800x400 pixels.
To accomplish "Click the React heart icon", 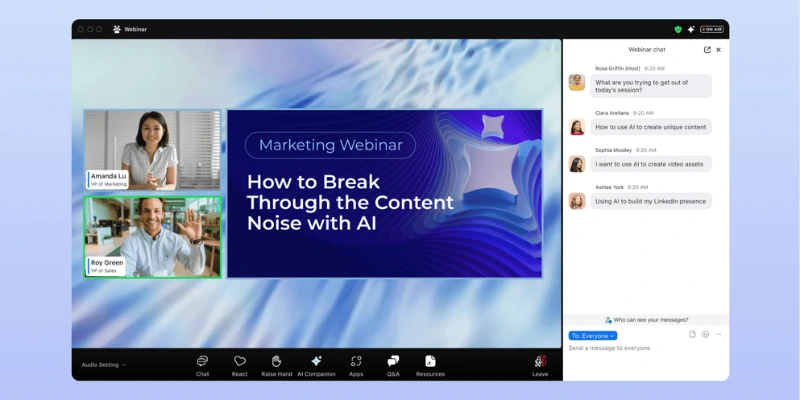I will [x=240, y=364].
